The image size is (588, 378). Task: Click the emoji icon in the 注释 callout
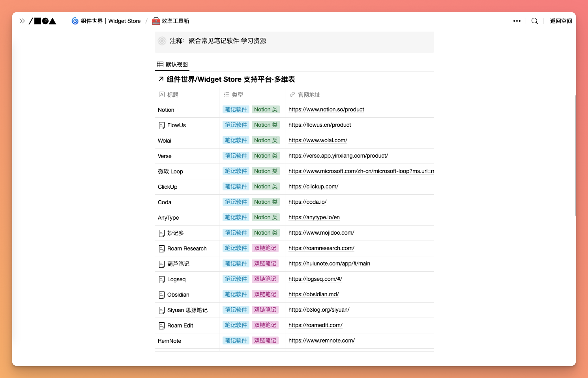[x=162, y=41]
